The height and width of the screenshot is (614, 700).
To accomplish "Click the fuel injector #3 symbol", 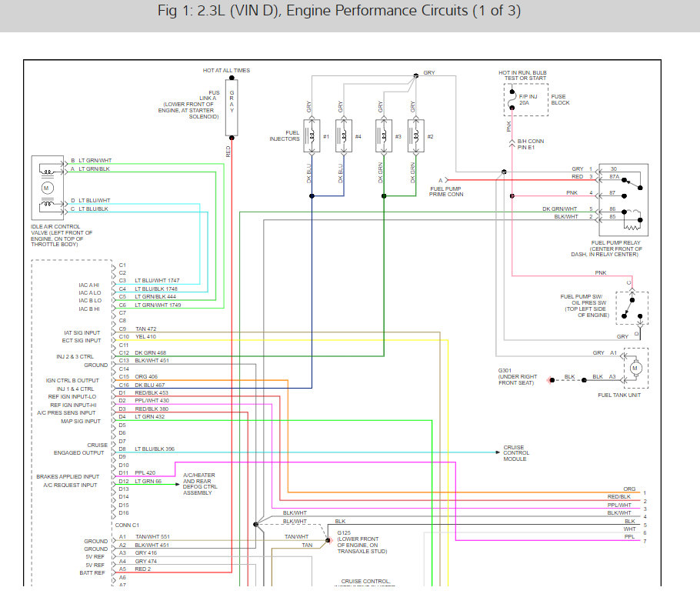I will [x=384, y=136].
